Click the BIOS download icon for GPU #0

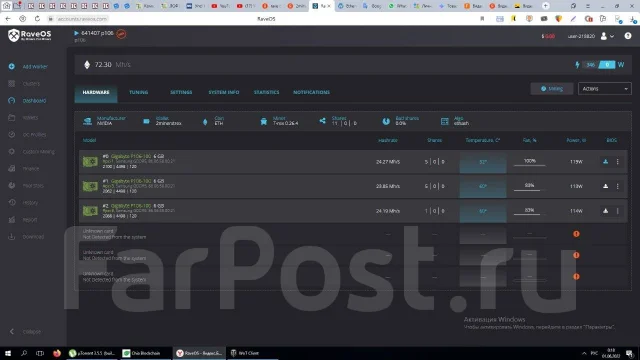(605, 162)
